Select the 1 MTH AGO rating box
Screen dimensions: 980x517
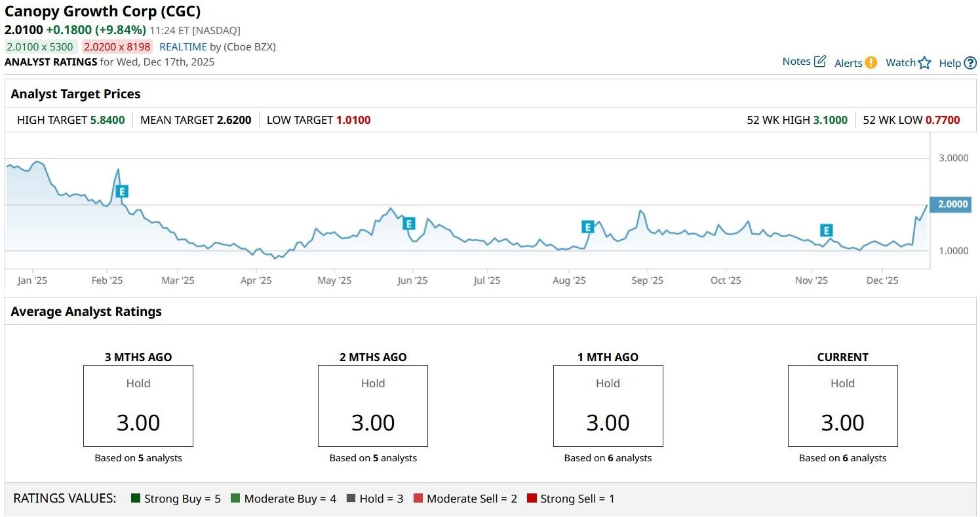click(x=608, y=406)
